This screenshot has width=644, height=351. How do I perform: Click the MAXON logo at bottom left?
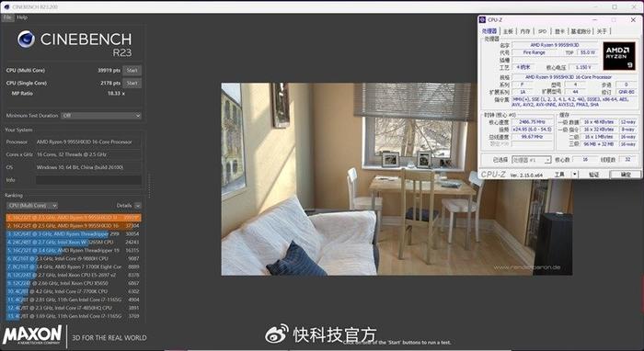click(x=32, y=335)
